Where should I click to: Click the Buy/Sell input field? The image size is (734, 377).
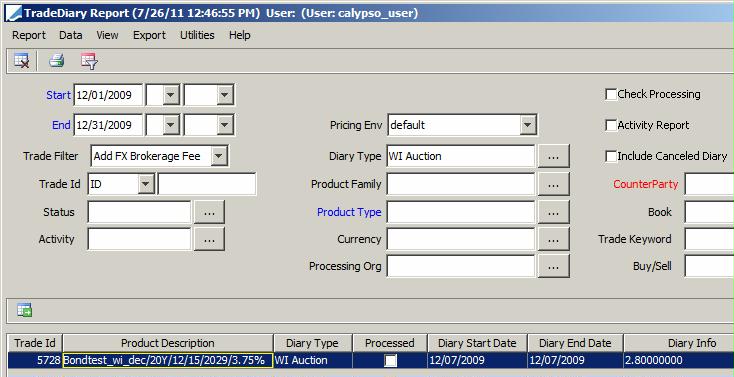coord(709,266)
